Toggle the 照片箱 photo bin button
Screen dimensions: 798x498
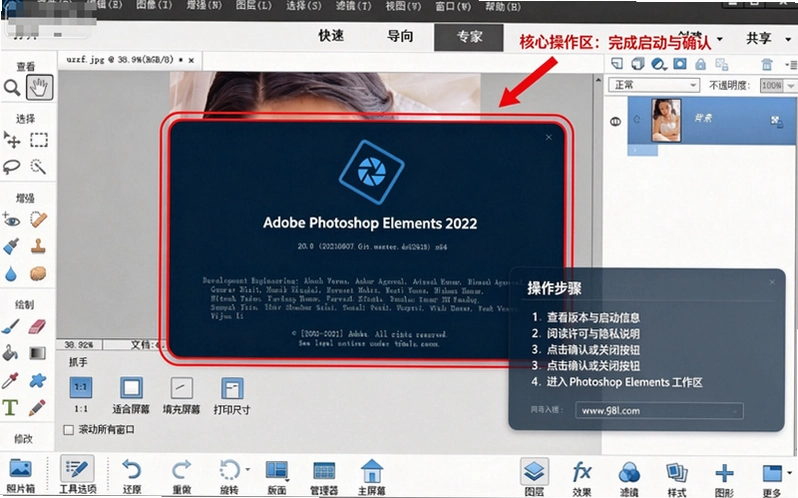(x=20, y=475)
